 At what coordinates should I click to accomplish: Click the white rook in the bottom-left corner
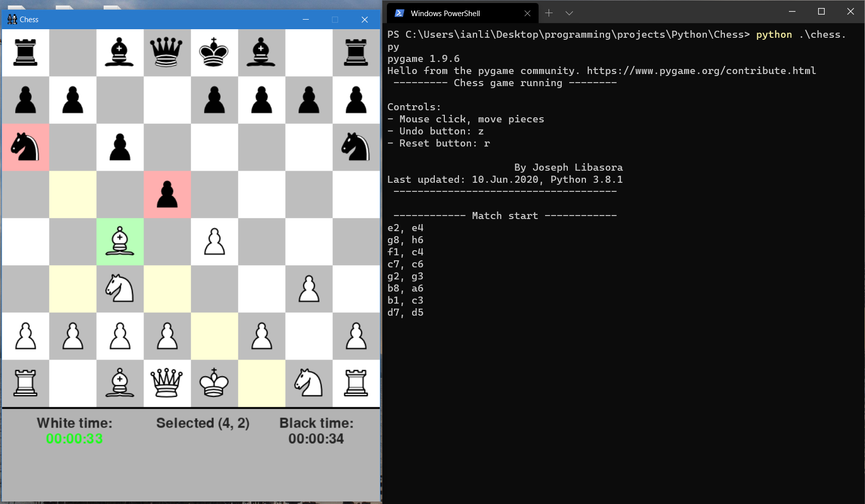26,384
